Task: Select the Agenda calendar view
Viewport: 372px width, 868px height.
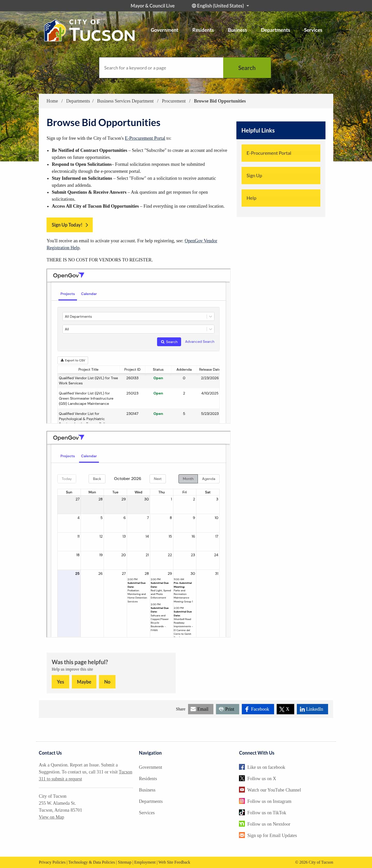Action: [208, 479]
